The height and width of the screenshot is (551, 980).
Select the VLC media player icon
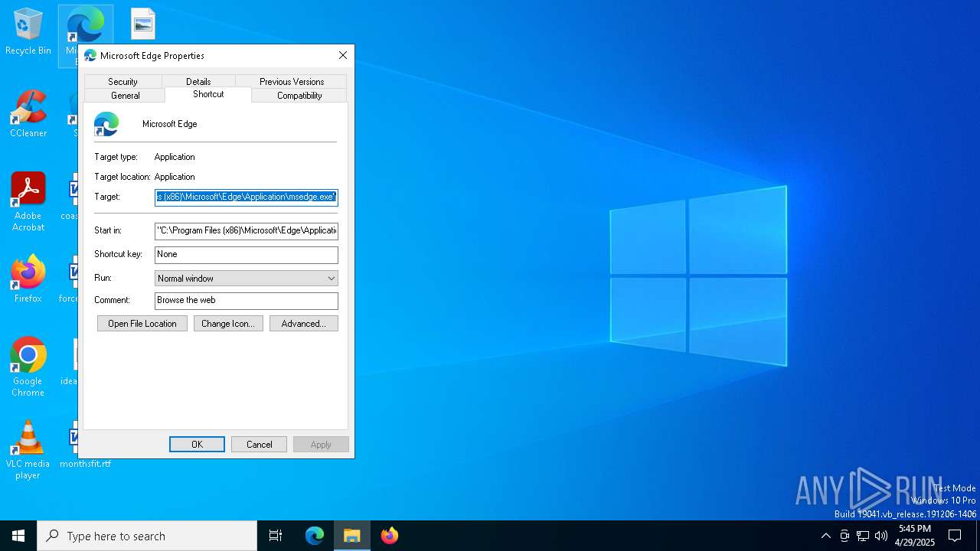[28, 450]
